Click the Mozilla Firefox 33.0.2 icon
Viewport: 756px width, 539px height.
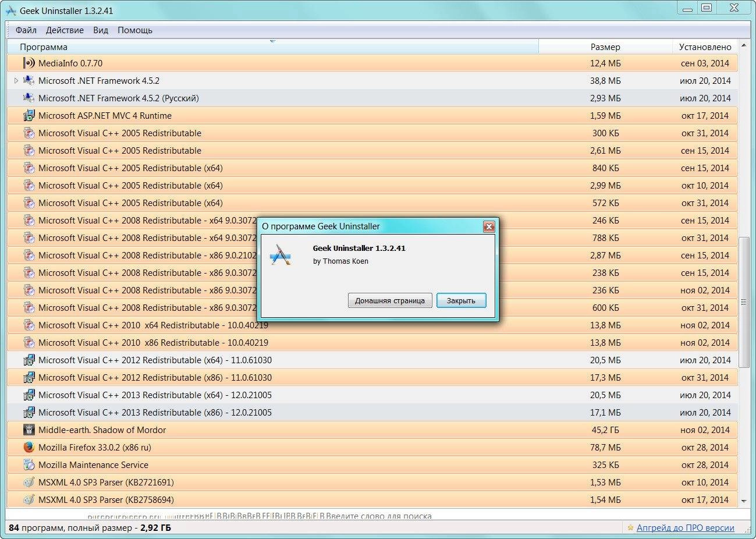tap(29, 447)
